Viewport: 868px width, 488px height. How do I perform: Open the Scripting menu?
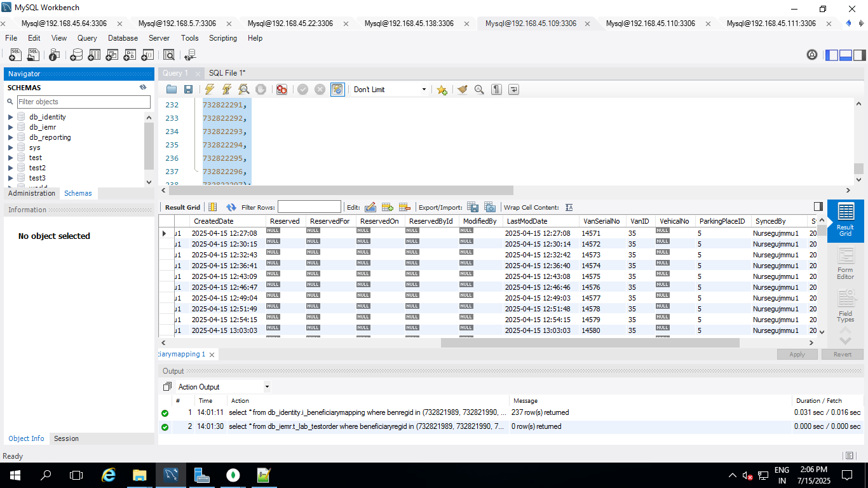coord(223,38)
